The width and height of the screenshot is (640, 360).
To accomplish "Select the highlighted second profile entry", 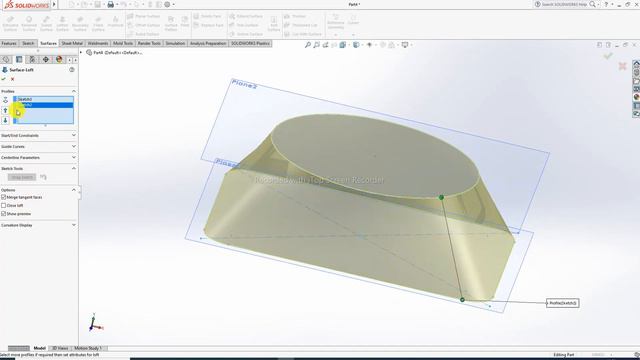I will pyautogui.click(x=44, y=104).
